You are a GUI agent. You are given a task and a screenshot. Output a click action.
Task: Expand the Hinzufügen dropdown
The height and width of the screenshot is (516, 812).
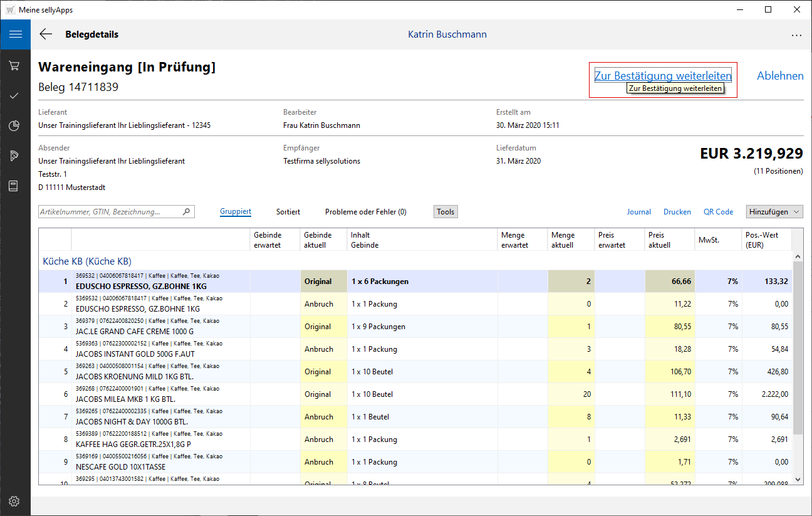pos(774,212)
